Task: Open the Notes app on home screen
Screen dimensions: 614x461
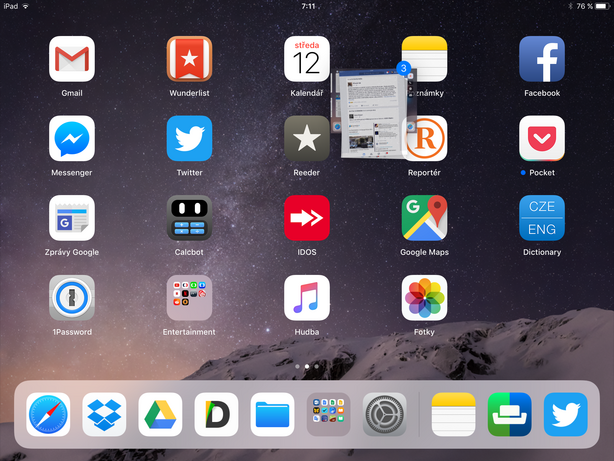Action: pyautogui.click(x=424, y=59)
